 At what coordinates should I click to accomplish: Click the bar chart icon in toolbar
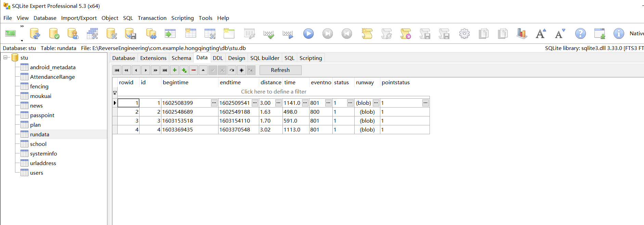[x=522, y=34]
